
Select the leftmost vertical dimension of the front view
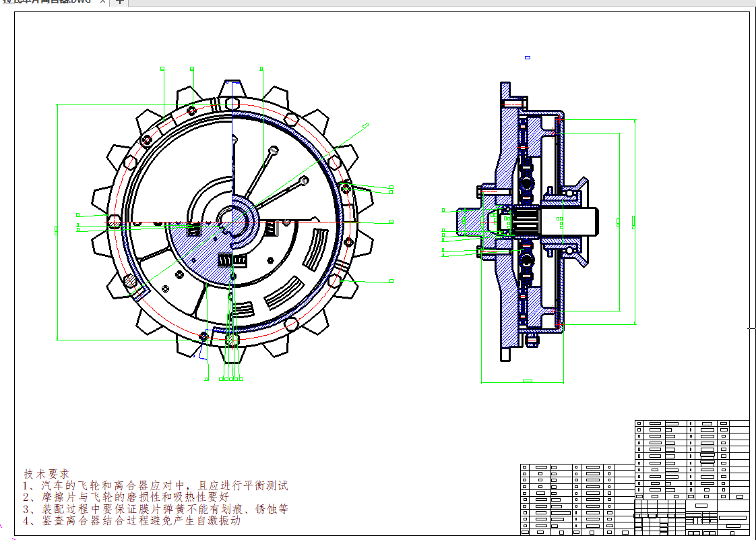(x=57, y=221)
